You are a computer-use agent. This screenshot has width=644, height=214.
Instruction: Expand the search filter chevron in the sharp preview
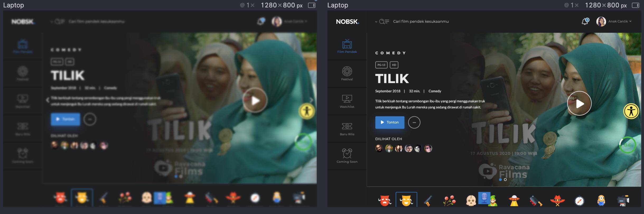pyautogui.click(x=376, y=22)
